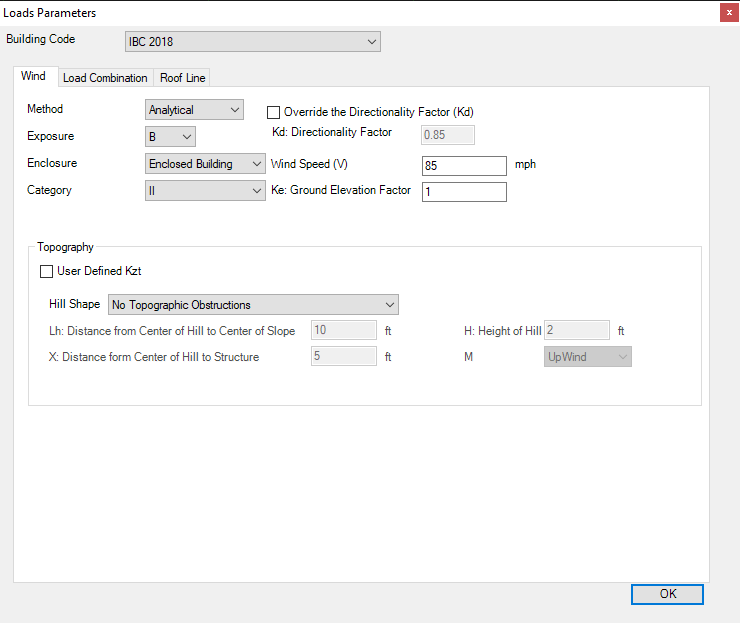This screenshot has width=740, height=623.
Task: Open the M UpWind dropdown
Action: 587,357
